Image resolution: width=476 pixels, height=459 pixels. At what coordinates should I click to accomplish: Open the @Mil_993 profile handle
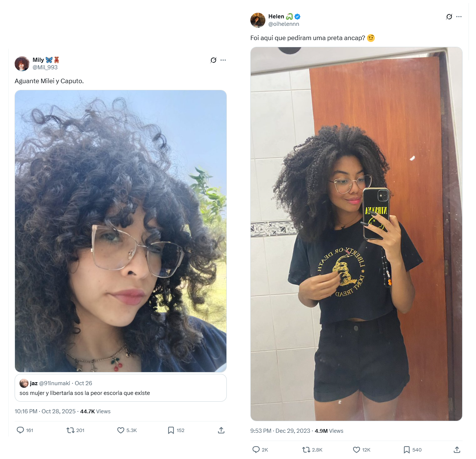45,67
